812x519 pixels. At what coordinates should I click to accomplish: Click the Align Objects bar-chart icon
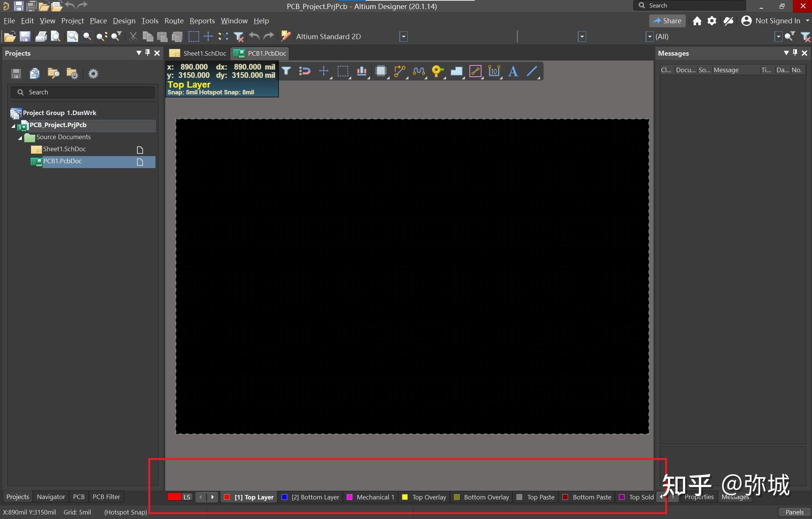coord(362,71)
